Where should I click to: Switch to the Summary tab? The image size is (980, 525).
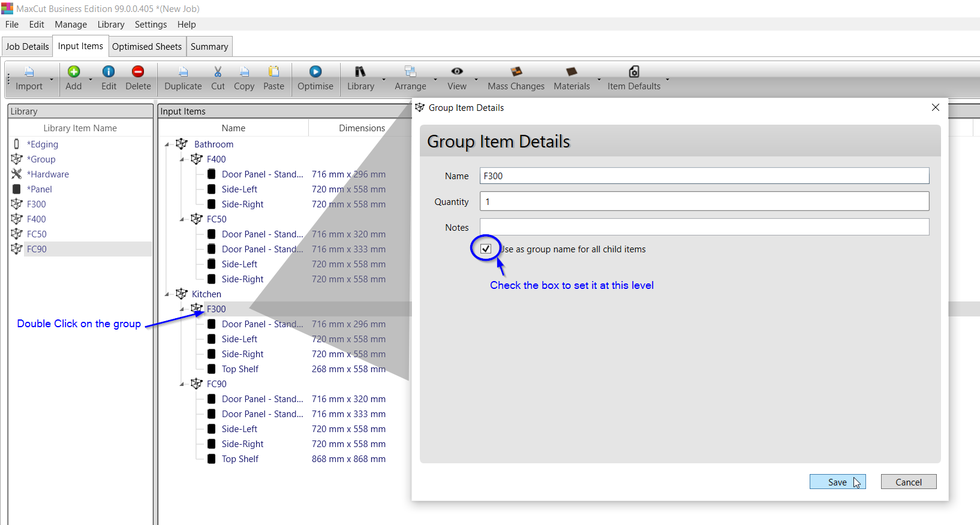(x=209, y=47)
